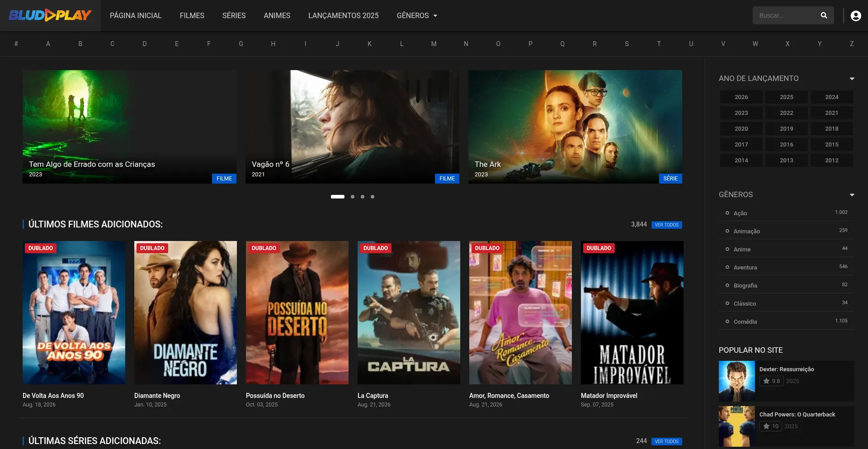
Task: Filter by release year 2022
Action: coord(787,113)
